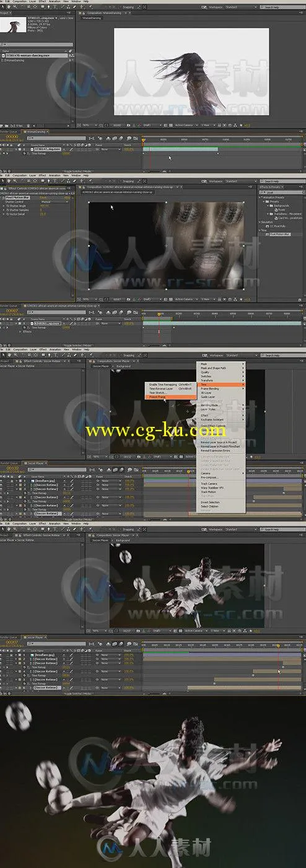
Task: Open the Animation menu in the WomanDancing window
Action: tap(55, 2)
